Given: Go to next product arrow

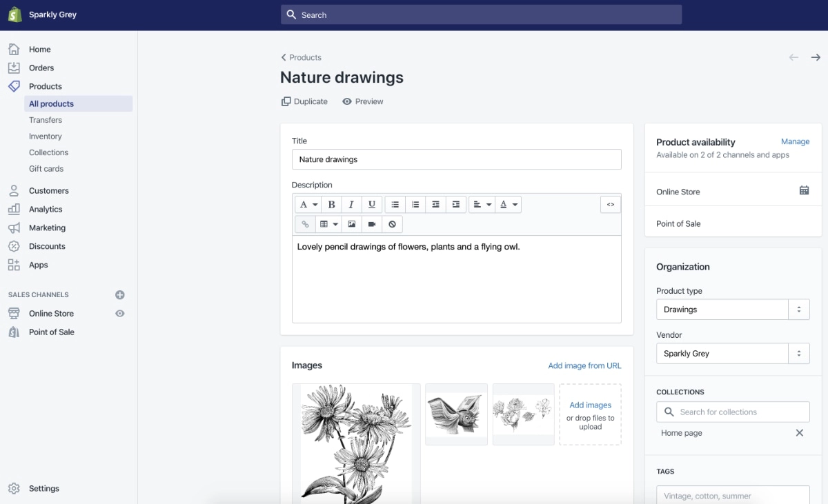Looking at the screenshot, I should point(816,57).
